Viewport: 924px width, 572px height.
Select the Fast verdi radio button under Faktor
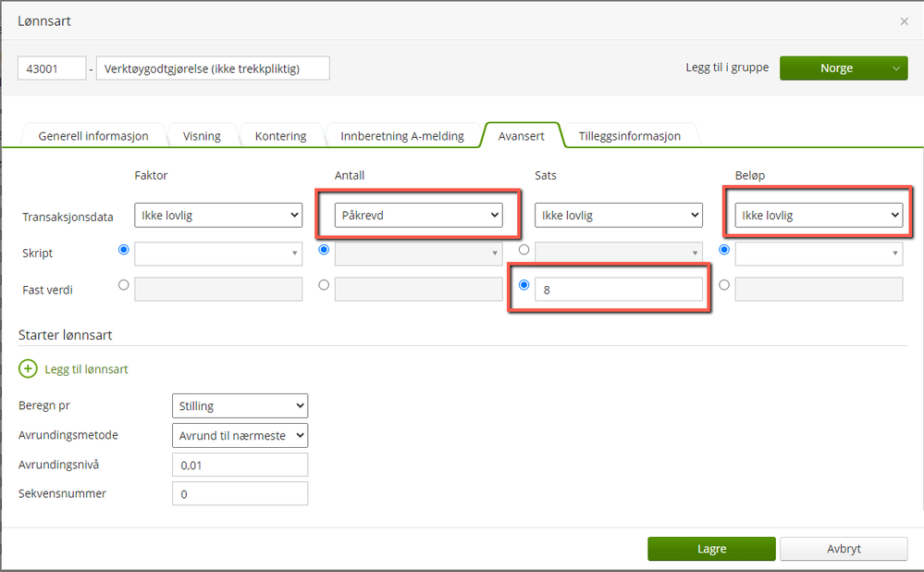click(124, 286)
